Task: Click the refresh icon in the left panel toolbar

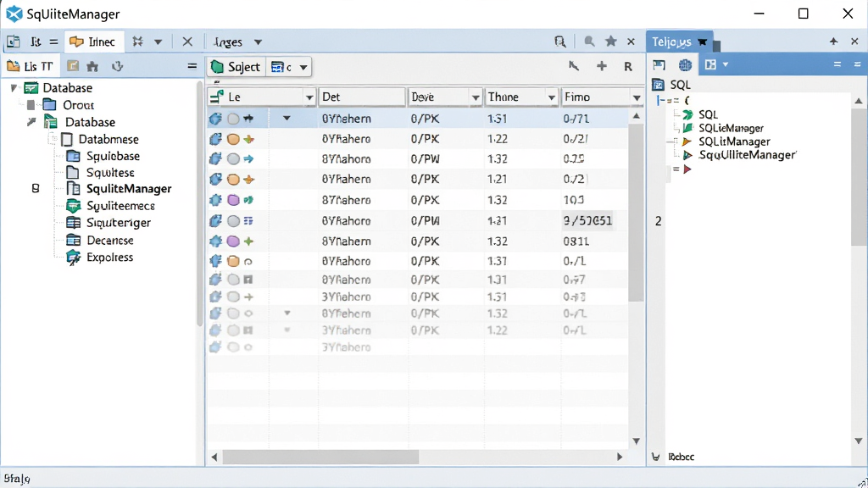Action: pyautogui.click(x=117, y=66)
